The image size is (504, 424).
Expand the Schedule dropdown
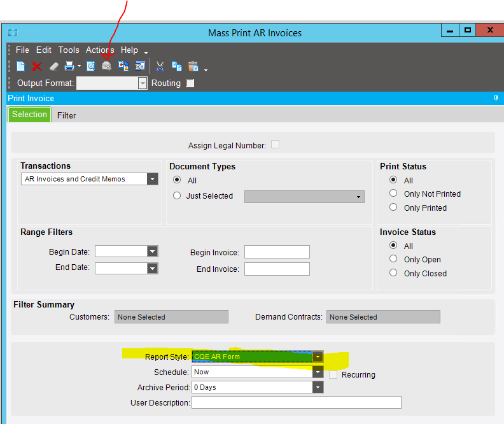pyautogui.click(x=318, y=372)
